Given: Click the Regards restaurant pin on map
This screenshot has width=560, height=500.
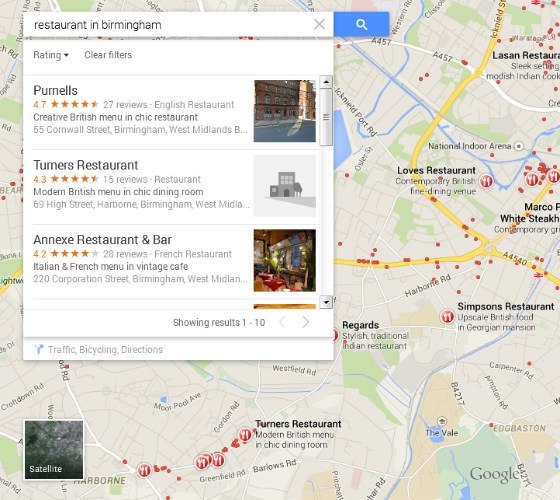Looking at the screenshot, I should pyautogui.click(x=335, y=335).
